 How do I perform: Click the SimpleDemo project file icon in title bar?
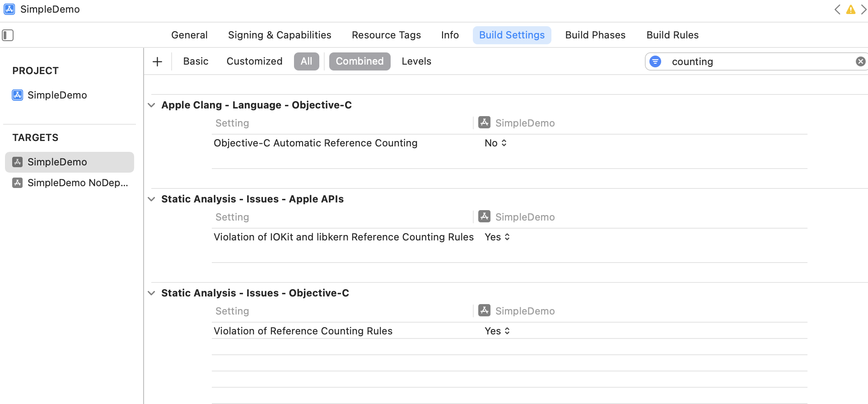(9, 9)
